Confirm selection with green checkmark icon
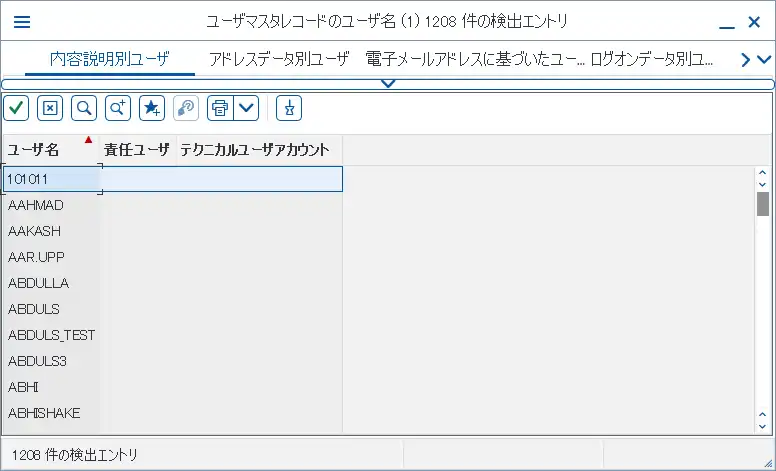The height and width of the screenshot is (471, 776). click(x=16, y=108)
